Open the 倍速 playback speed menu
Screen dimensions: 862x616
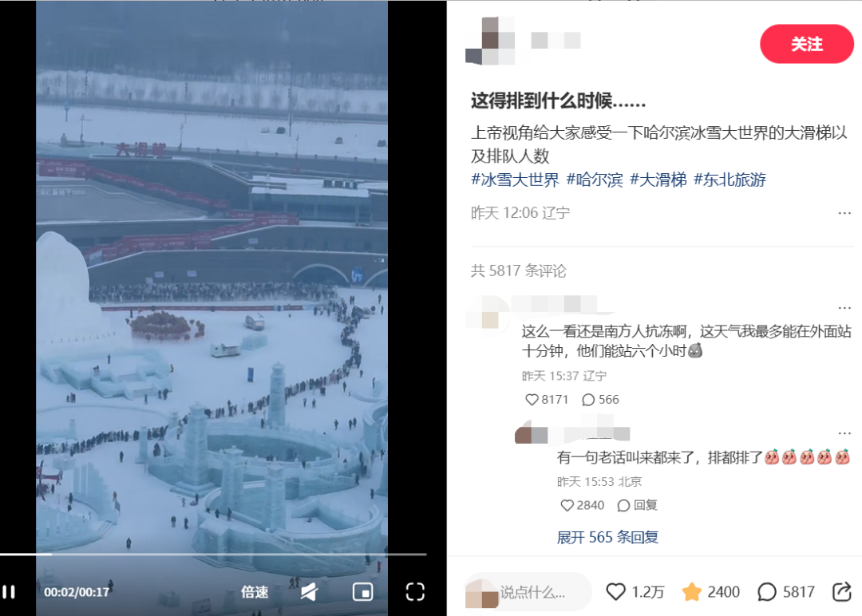(255, 592)
